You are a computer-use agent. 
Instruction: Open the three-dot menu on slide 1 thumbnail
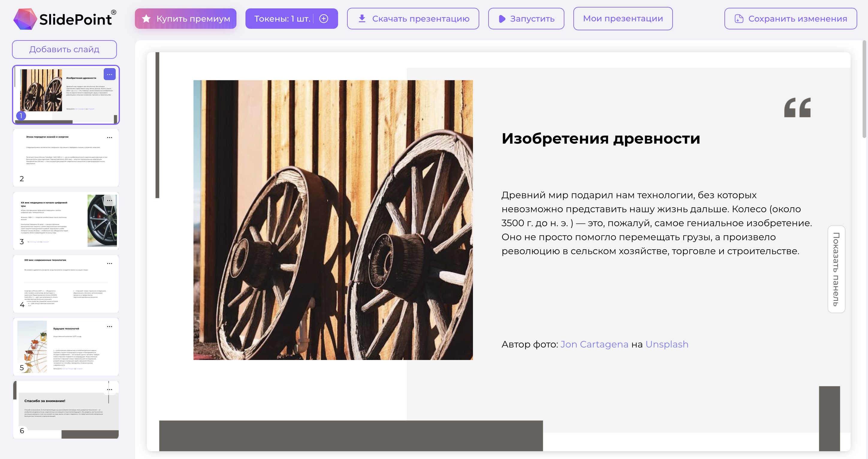[x=109, y=74]
